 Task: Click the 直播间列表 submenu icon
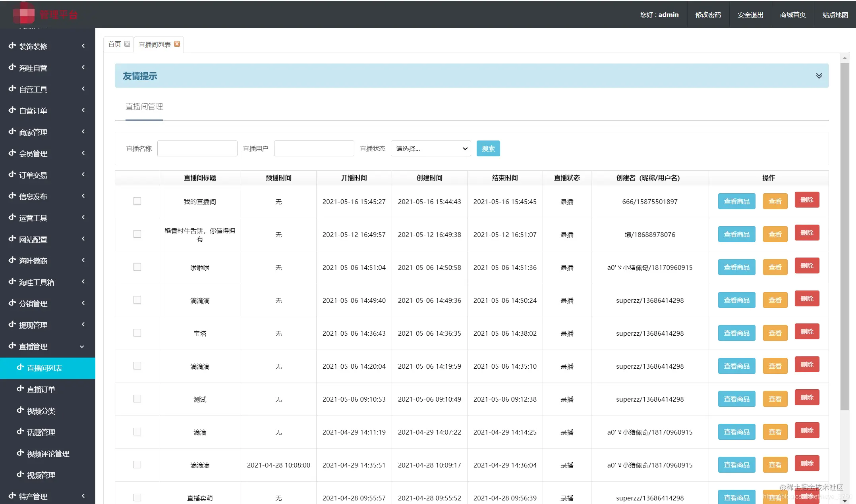(x=20, y=367)
